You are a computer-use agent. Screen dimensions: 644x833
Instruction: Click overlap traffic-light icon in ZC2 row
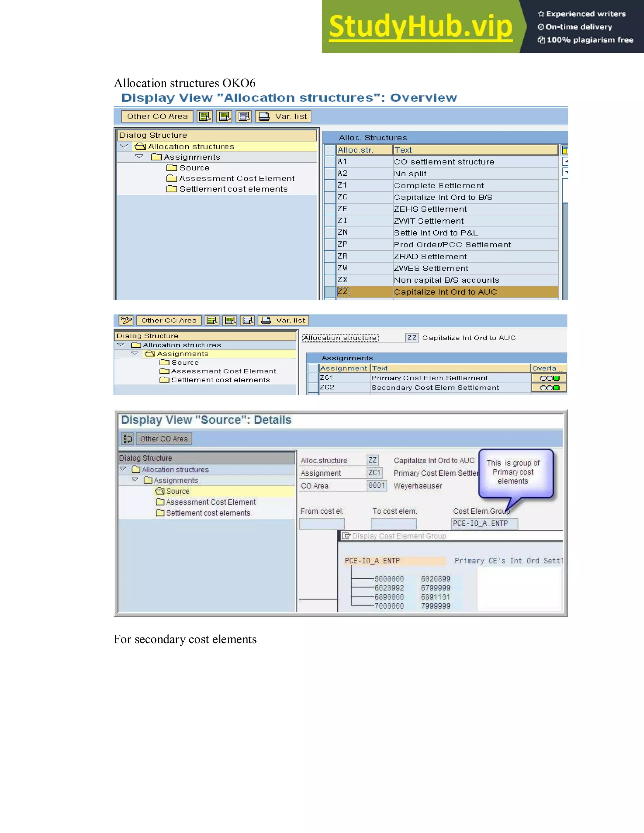(549, 388)
